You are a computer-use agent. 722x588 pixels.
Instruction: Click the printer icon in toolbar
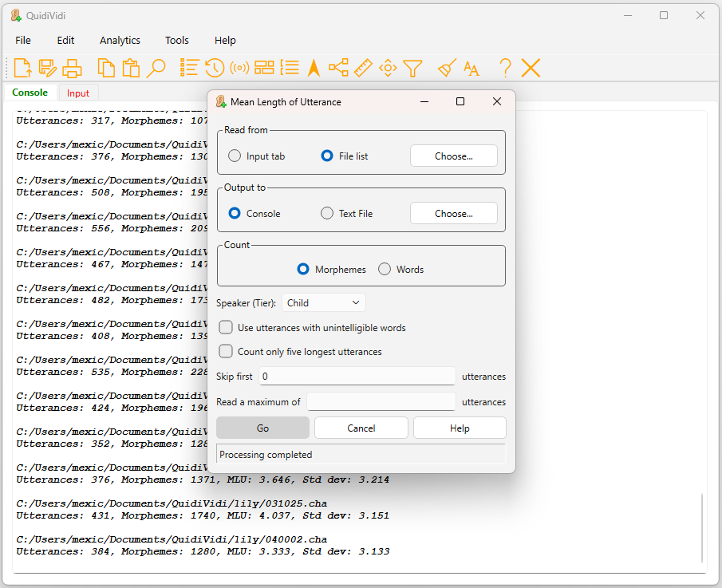tap(73, 68)
